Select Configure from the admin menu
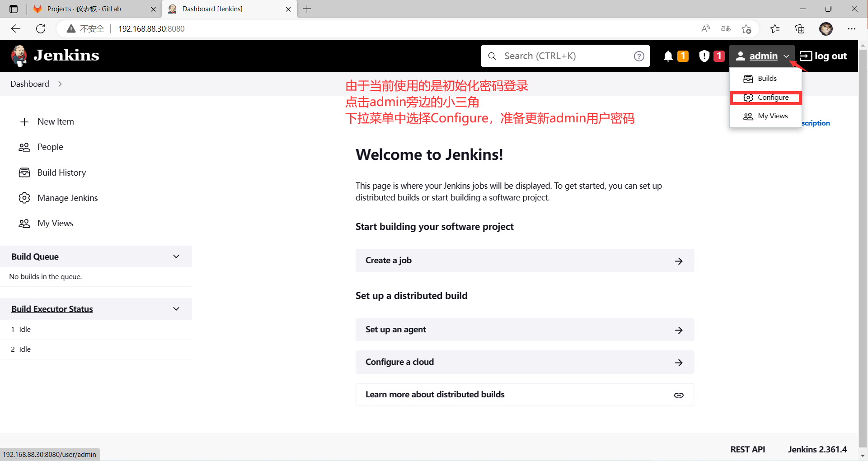The height and width of the screenshot is (461, 868). [x=773, y=98]
